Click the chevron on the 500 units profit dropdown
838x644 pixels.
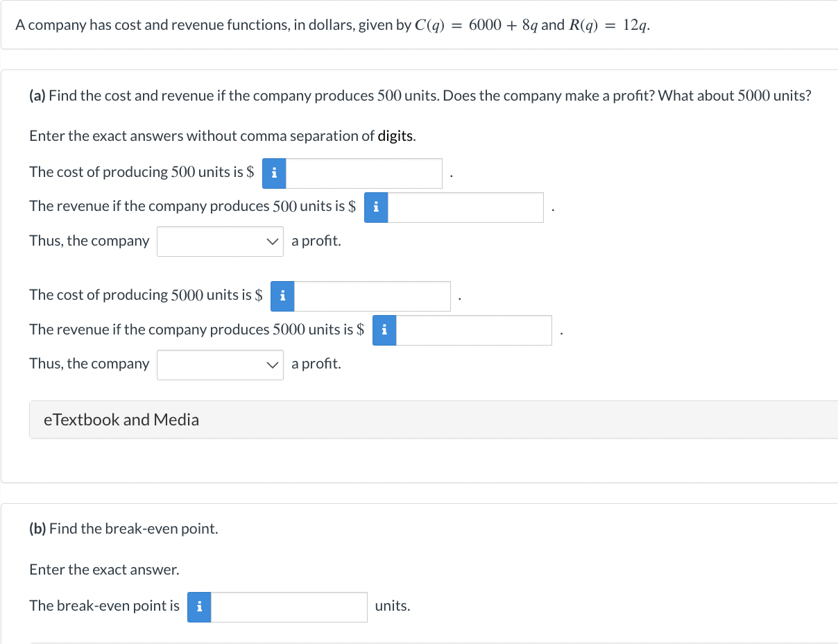[x=273, y=241]
